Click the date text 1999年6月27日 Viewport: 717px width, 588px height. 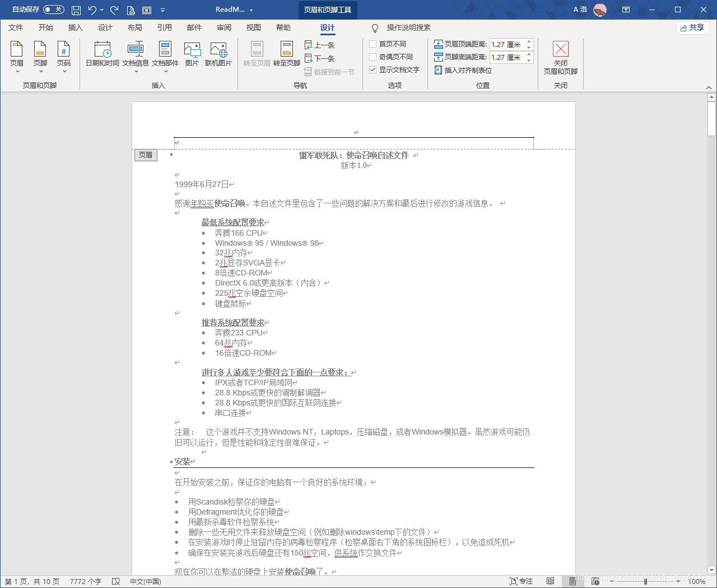[202, 184]
